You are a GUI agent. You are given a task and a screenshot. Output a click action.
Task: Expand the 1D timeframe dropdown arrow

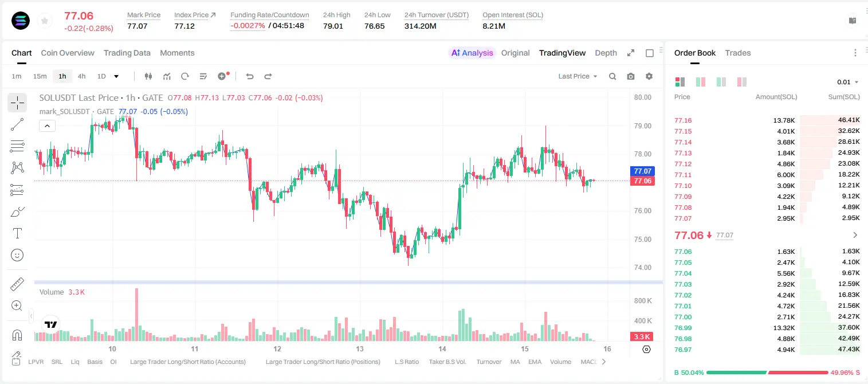click(116, 76)
